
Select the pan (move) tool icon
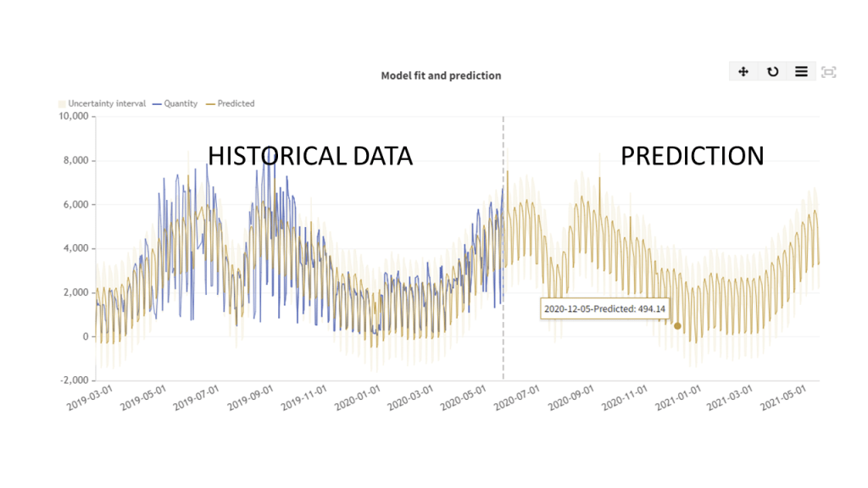[x=743, y=71]
